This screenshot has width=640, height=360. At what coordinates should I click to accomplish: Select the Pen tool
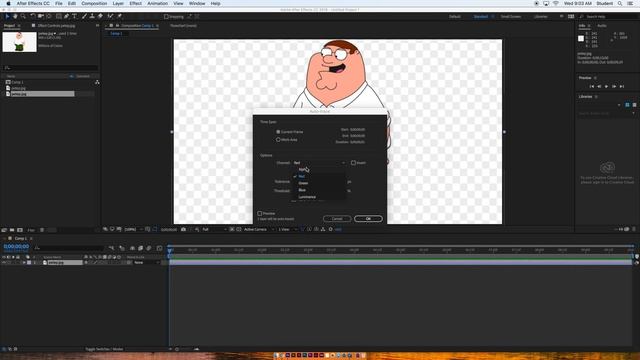coord(67,16)
